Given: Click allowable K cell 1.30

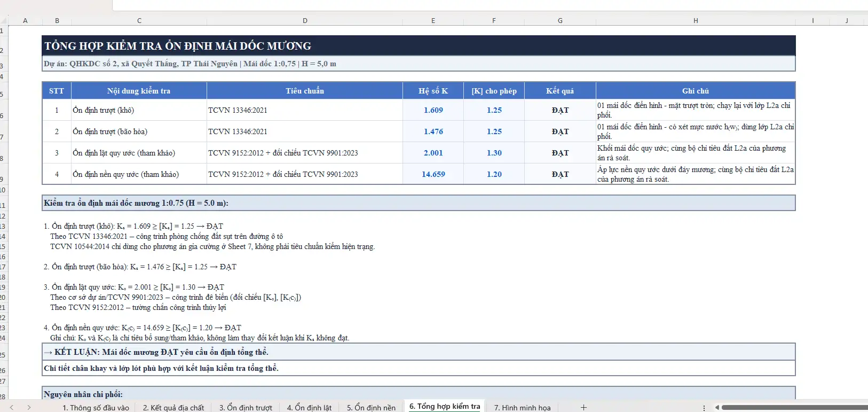Looking at the screenshot, I should [x=494, y=153].
